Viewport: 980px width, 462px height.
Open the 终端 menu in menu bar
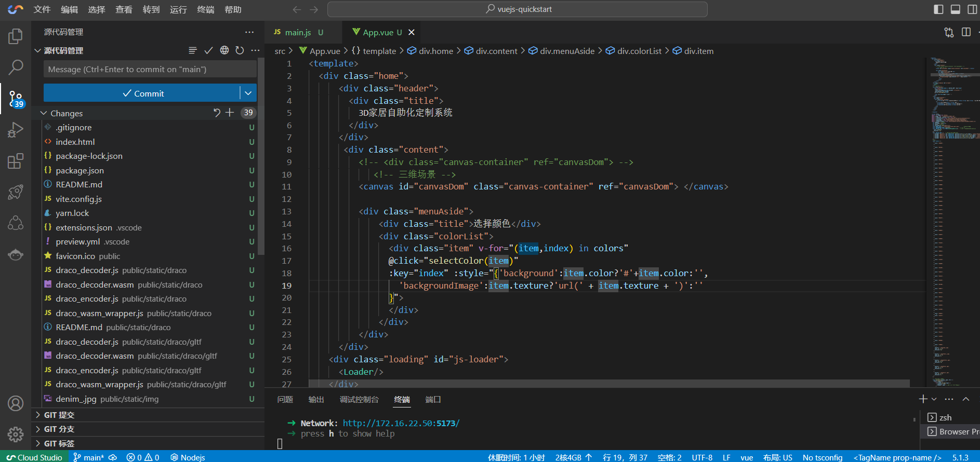tap(205, 9)
